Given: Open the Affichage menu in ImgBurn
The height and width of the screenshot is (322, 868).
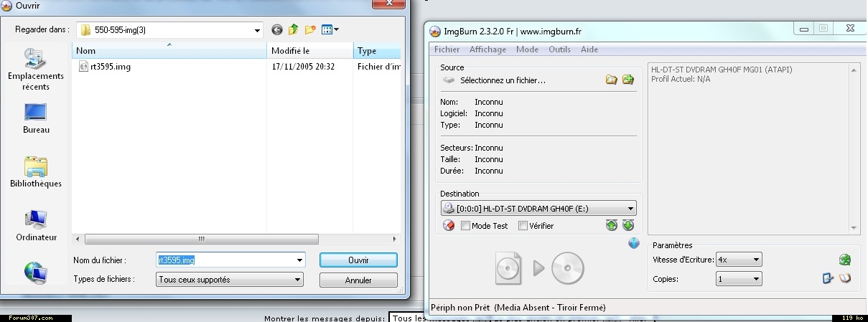Looking at the screenshot, I should click(x=487, y=49).
